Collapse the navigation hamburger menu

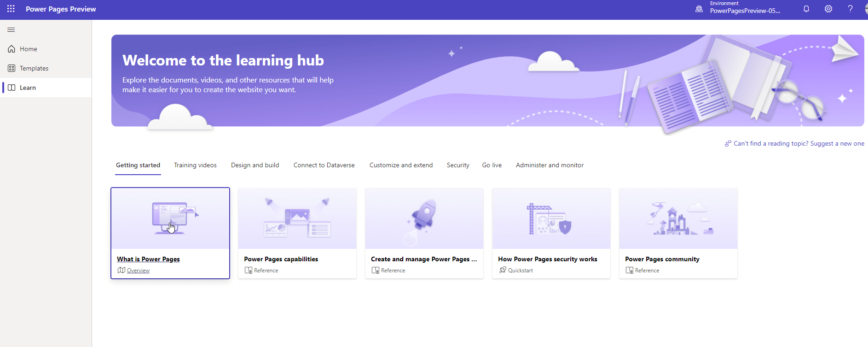(12, 30)
